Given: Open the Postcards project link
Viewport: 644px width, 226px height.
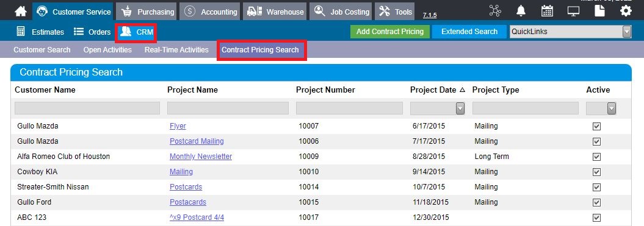Looking at the screenshot, I should [x=186, y=187].
